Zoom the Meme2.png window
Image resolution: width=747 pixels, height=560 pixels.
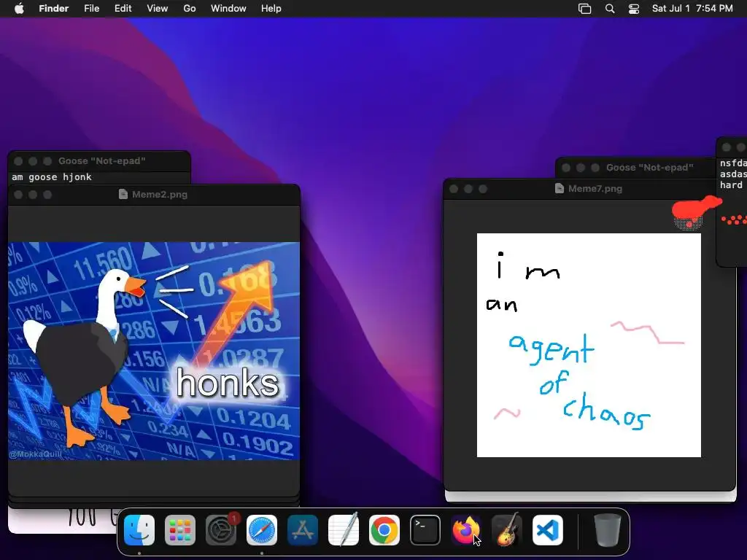click(47, 194)
